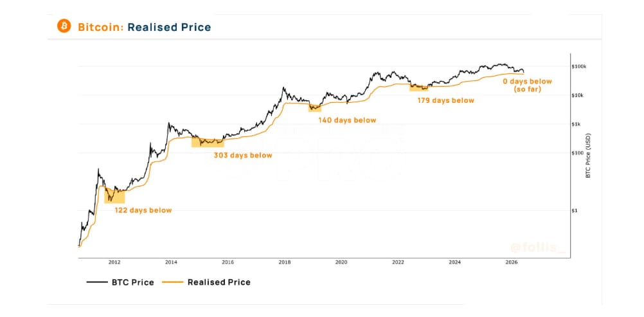Screen dimensions: 644x317
Task: Click the '122 days below' annotation
Action: pyautogui.click(x=143, y=210)
